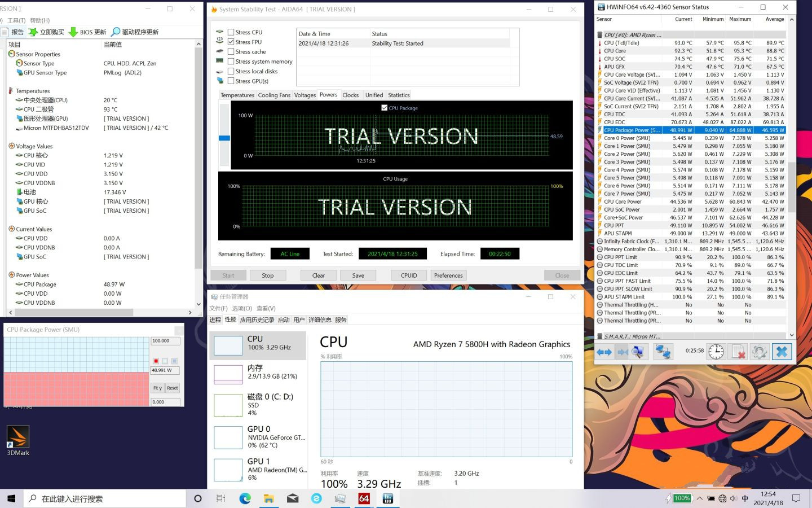Enable Stress GPU(s) checkbox
The image size is (812, 508).
231,81
